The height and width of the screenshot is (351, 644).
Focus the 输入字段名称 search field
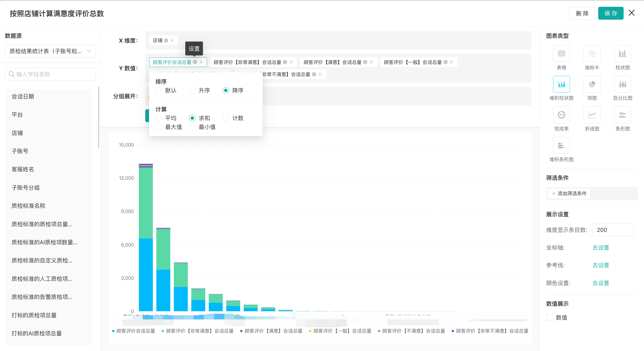pyautogui.click(x=50, y=74)
